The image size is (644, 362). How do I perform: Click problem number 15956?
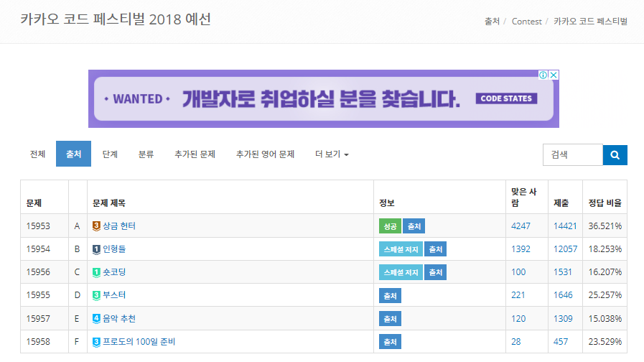point(38,272)
